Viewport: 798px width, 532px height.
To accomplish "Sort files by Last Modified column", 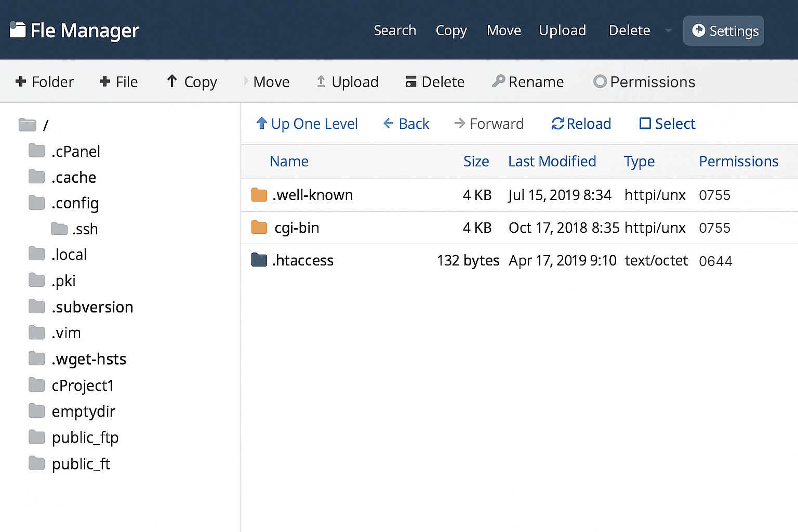I will (552, 162).
